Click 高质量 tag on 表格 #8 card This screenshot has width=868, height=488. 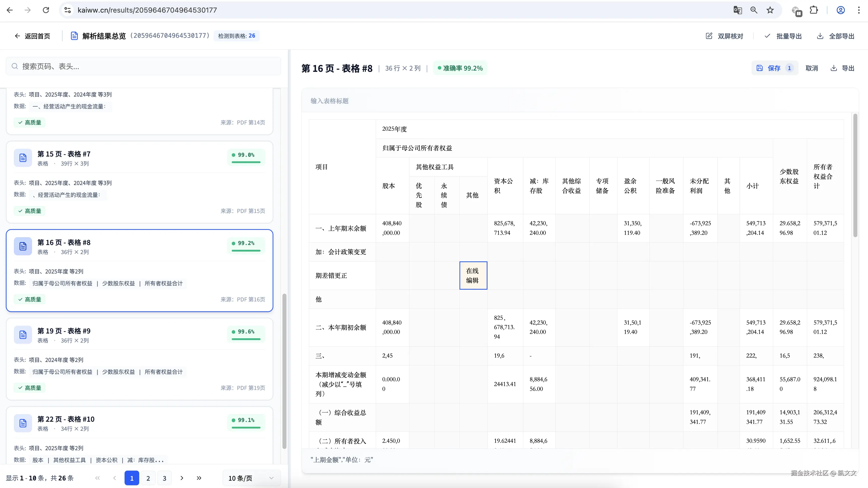[x=30, y=299]
